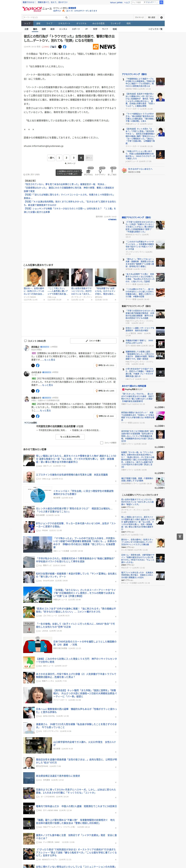Select the ランキング navigation tab
The image size is (186, 868).
(115, 24)
